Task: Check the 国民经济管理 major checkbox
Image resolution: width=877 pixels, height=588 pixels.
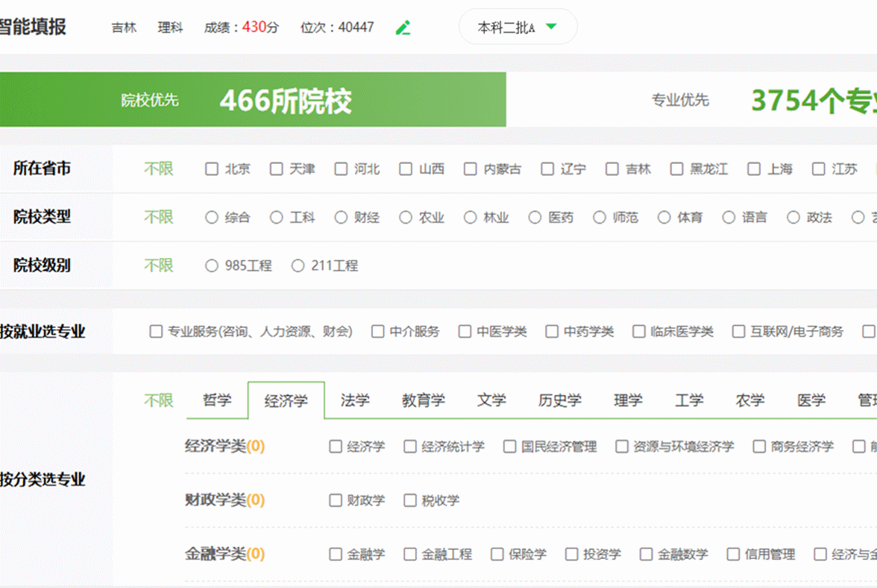Action: 509,446
